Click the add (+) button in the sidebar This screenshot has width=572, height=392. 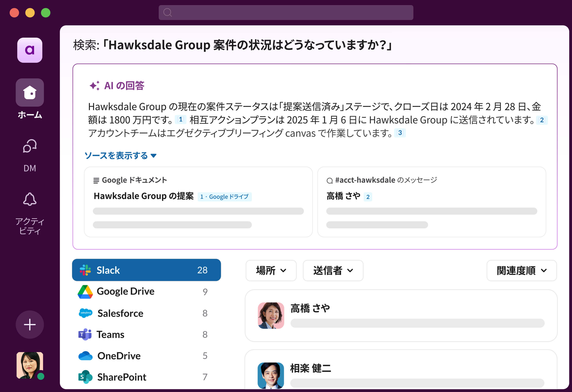[30, 325]
